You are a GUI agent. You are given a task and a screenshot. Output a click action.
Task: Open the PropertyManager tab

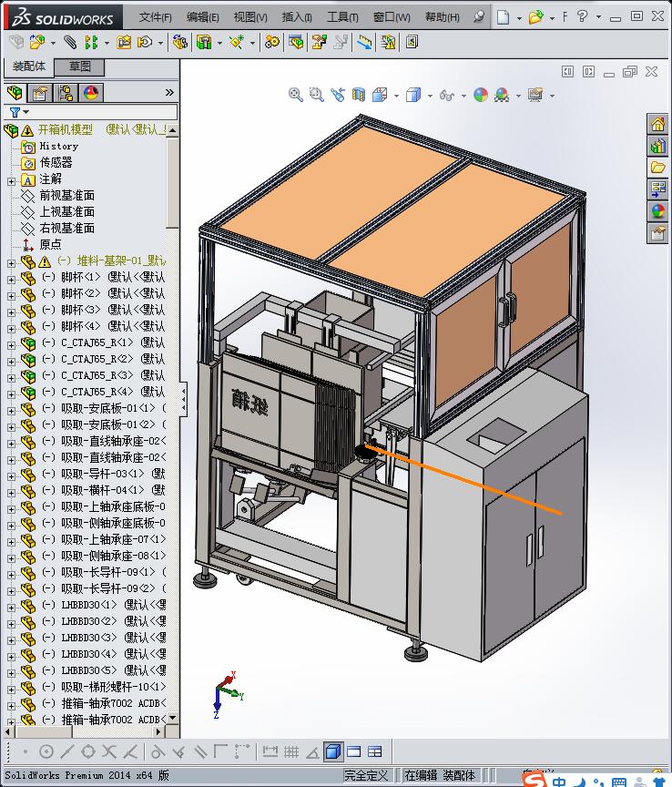click(40, 93)
